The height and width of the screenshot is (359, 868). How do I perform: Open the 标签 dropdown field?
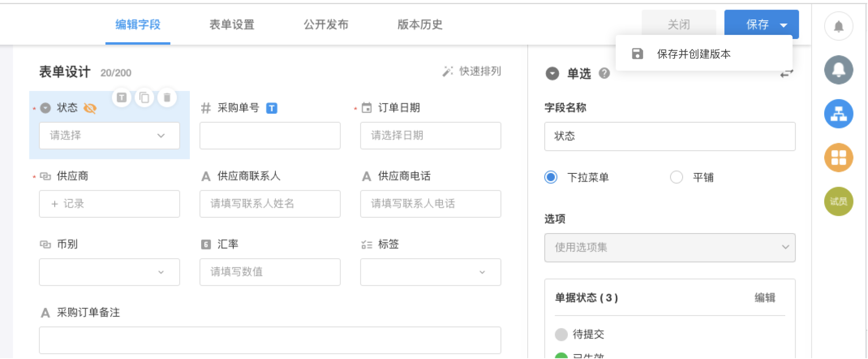coord(430,272)
